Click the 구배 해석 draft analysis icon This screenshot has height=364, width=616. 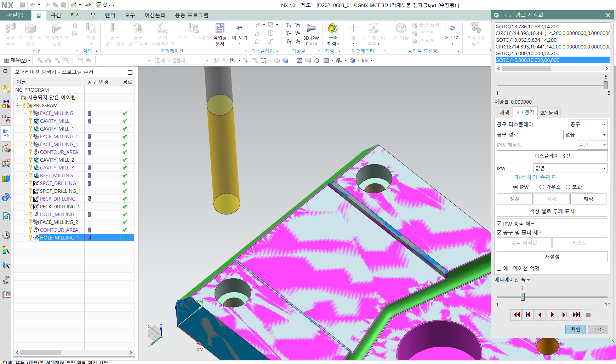click(333, 34)
